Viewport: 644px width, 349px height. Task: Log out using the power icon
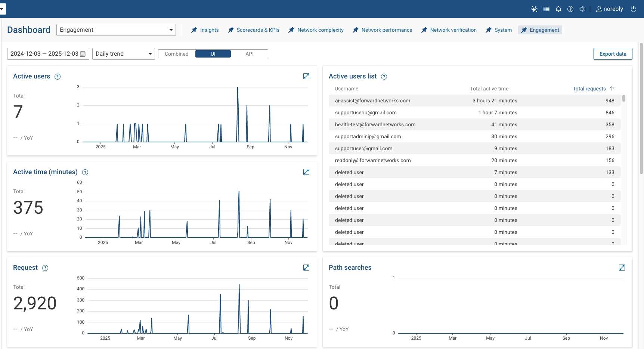tap(633, 9)
